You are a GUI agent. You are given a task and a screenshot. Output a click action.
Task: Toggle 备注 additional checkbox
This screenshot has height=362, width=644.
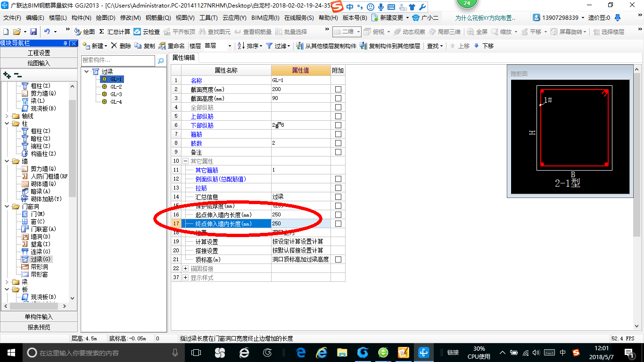tap(338, 152)
